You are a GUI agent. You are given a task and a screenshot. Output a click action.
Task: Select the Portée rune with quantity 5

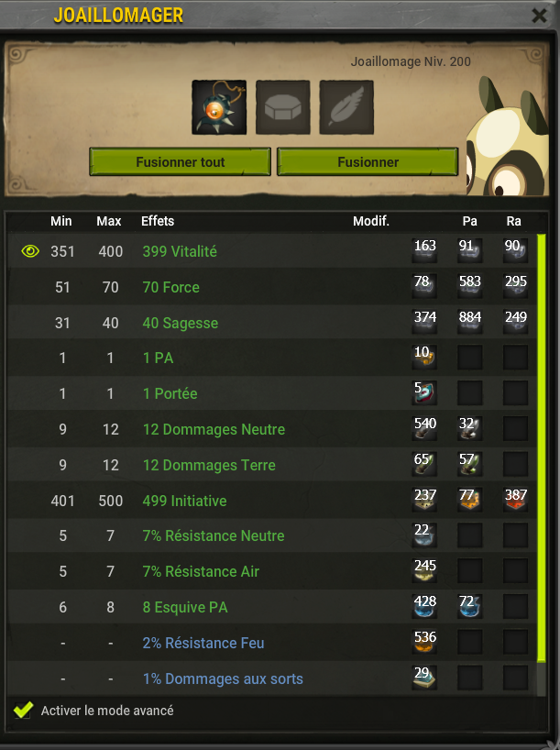(x=424, y=392)
